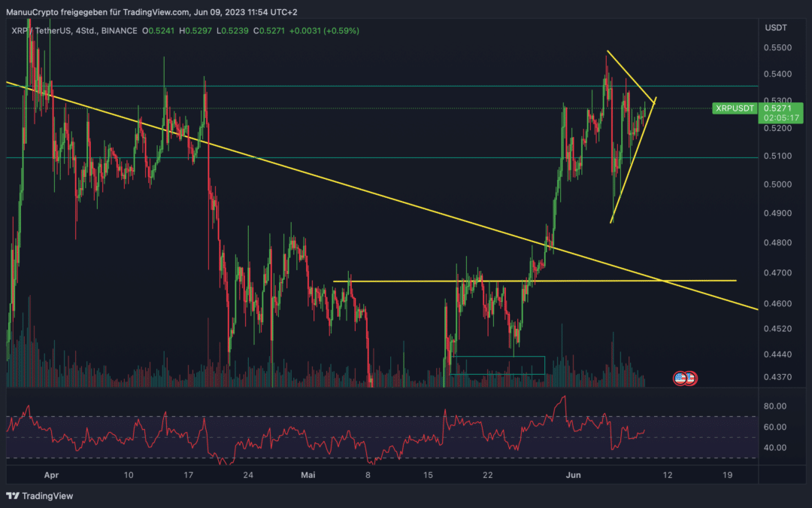The width and height of the screenshot is (812, 508).
Task: Click the 40.00 RSI axis label
Action: [x=775, y=448]
